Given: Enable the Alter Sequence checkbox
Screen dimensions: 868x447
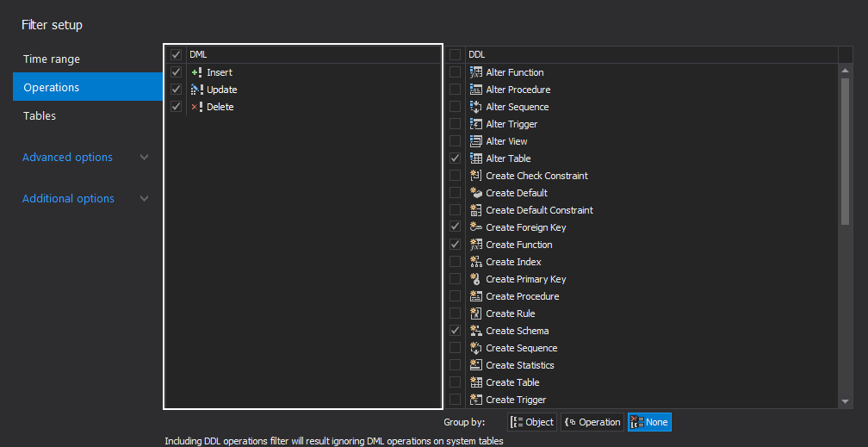Looking at the screenshot, I should pos(455,106).
